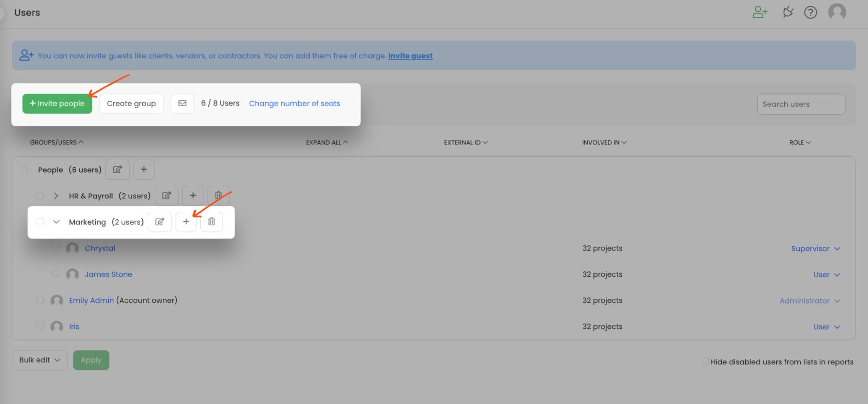
Task: Collapse the Marketing group
Action: [x=56, y=222]
